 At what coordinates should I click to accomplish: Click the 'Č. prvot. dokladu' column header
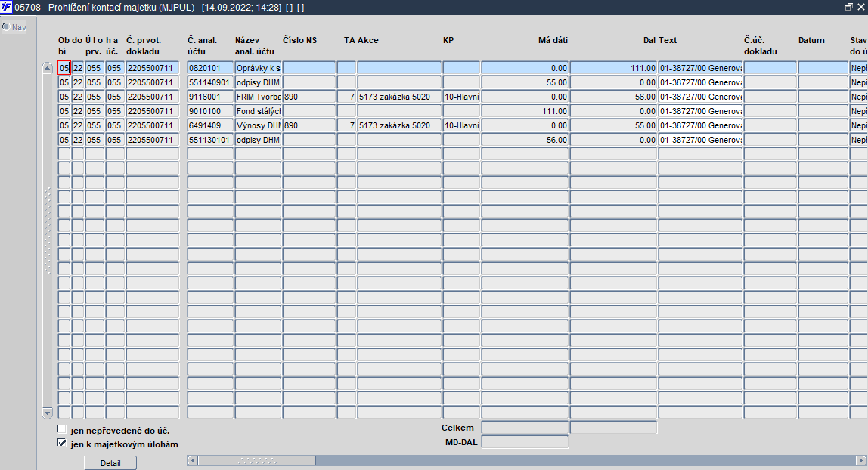pos(144,45)
